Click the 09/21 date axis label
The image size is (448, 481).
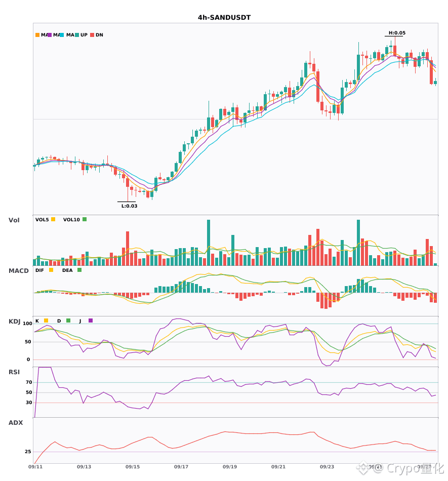click(x=278, y=467)
